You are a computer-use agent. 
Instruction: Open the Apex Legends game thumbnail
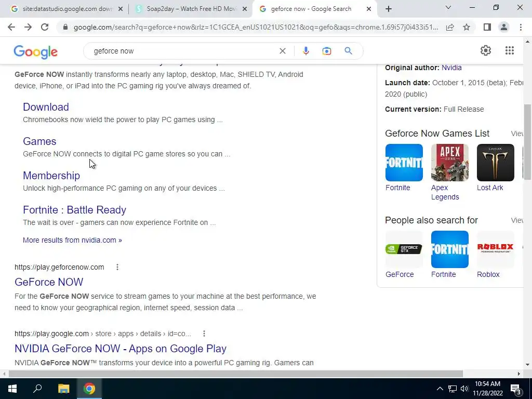click(449, 163)
